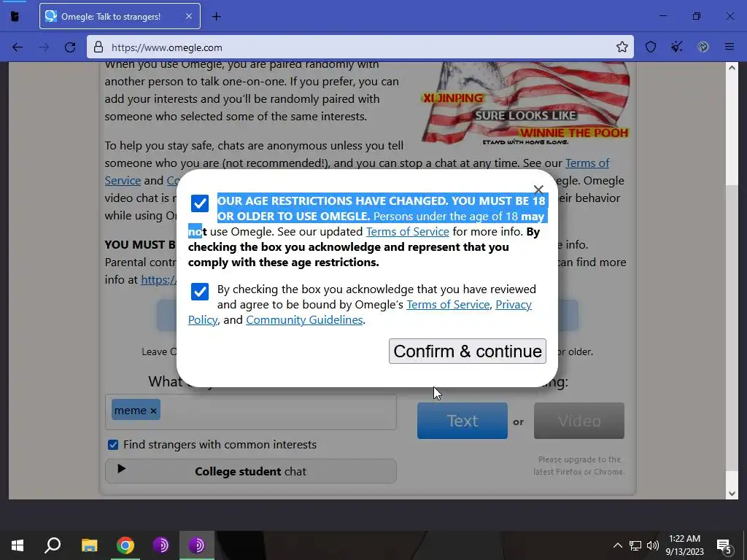Image resolution: width=747 pixels, height=560 pixels.
Task: Click the grayed Video chat button
Action: [578, 421]
